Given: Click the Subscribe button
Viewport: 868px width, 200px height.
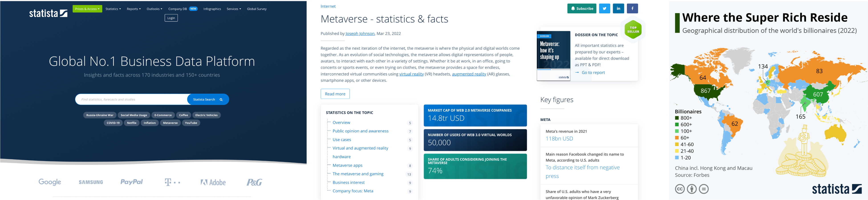Looking at the screenshot, I should coord(582,8).
